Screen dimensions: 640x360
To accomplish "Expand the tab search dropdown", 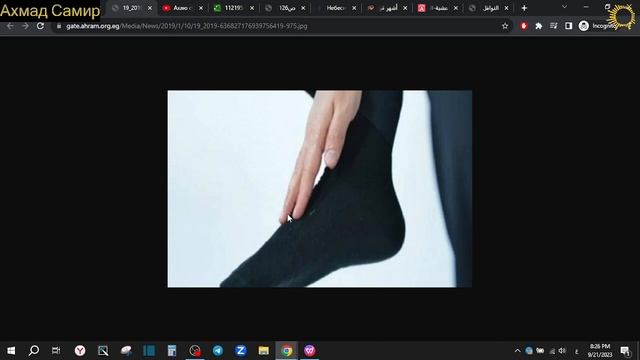I will point(564,7).
